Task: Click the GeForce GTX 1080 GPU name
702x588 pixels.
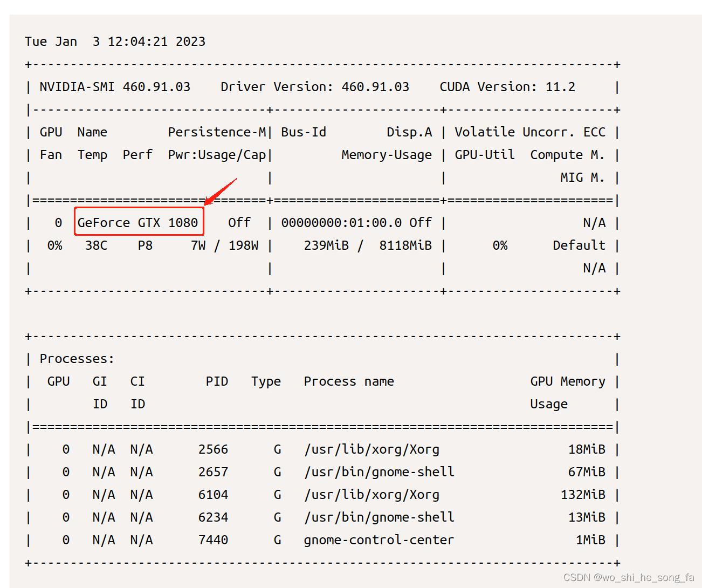Action: pyautogui.click(x=138, y=223)
